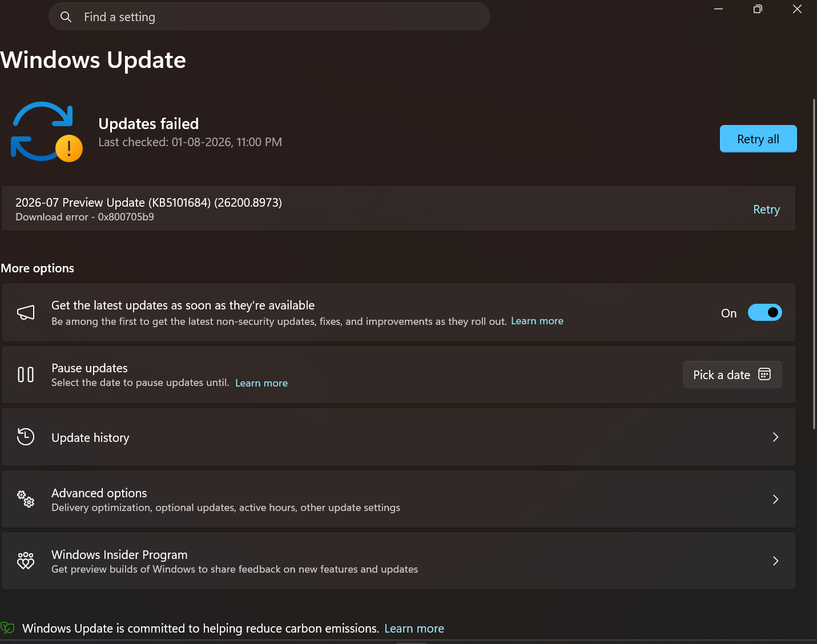Click the vertical scrollbar on the right
Image resolution: width=817 pixels, height=644 pixels.
click(x=814, y=264)
